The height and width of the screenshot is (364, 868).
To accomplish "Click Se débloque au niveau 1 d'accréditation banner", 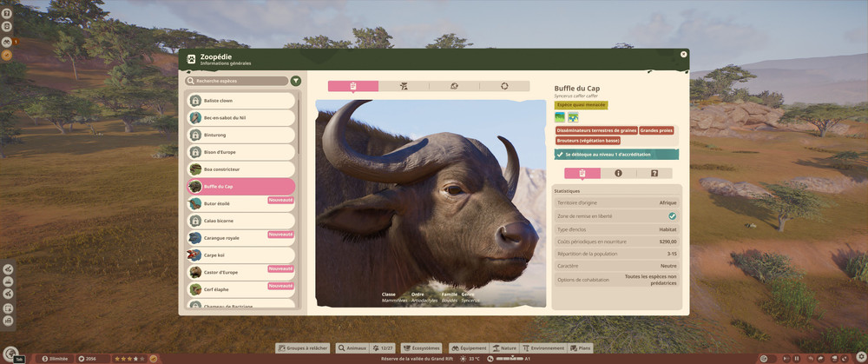I will [x=616, y=155].
